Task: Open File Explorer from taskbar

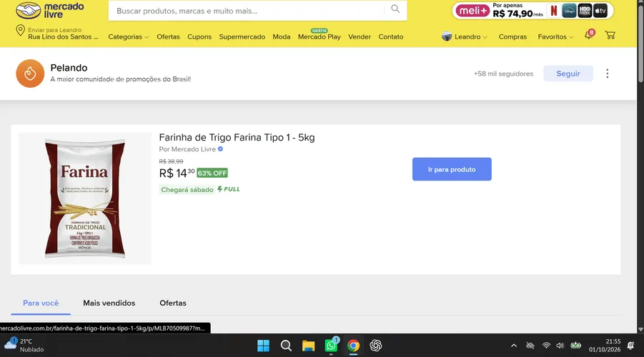Action: click(x=308, y=346)
